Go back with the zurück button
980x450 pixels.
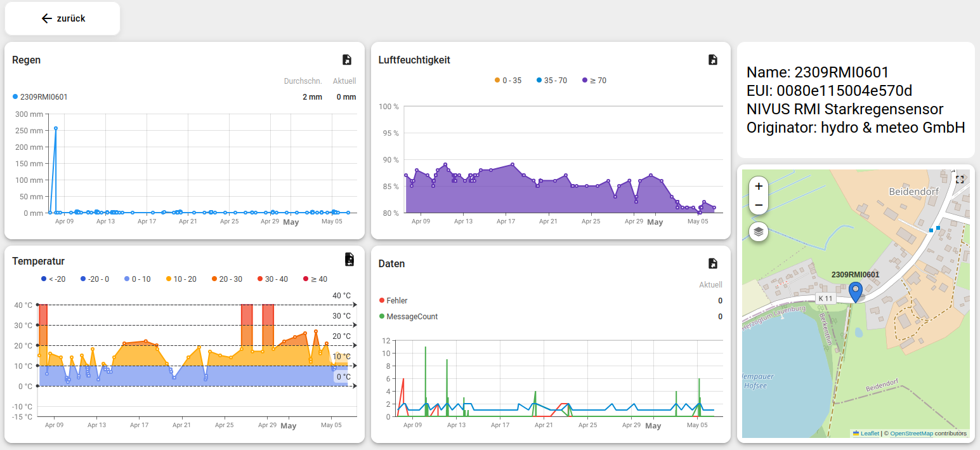tap(63, 18)
